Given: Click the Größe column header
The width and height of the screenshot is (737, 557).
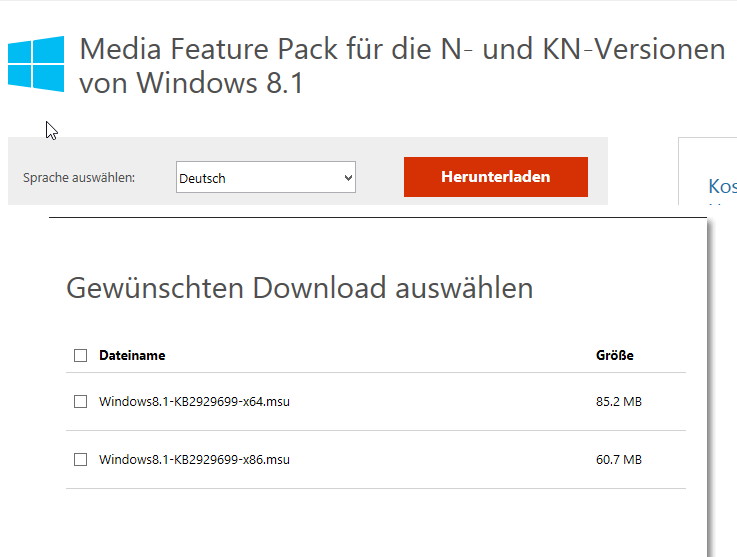Looking at the screenshot, I should point(614,355).
